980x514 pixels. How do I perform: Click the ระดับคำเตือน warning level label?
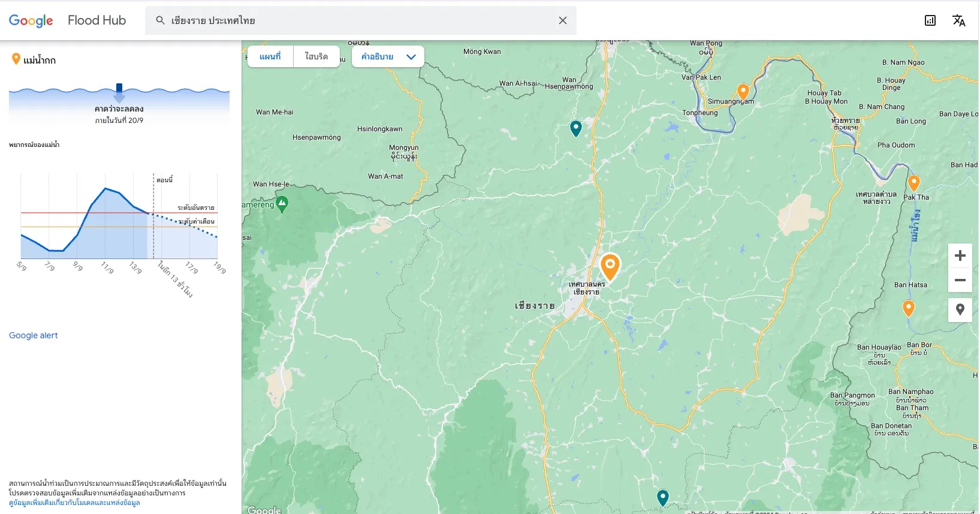(197, 221)
